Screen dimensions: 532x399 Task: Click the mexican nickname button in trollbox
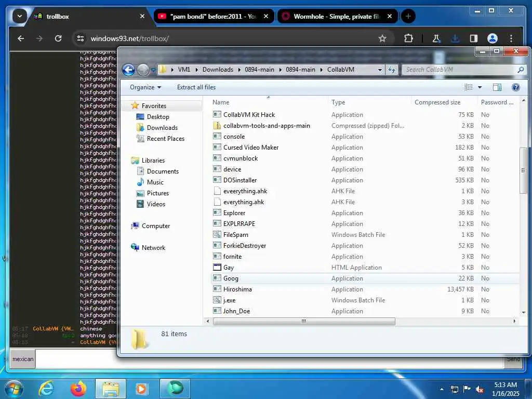click(23, 359)
